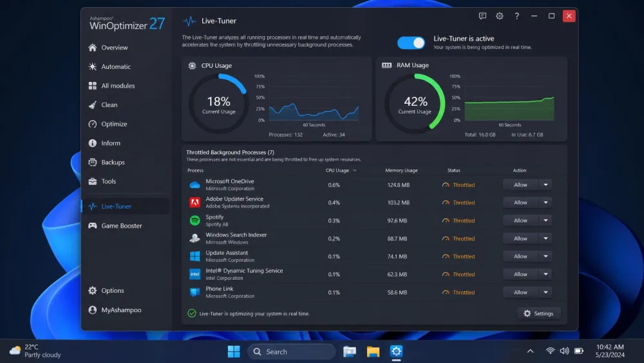Open MyAshampoo account page
This screenshot has height=363, width=644.
(x=126, y=310)
